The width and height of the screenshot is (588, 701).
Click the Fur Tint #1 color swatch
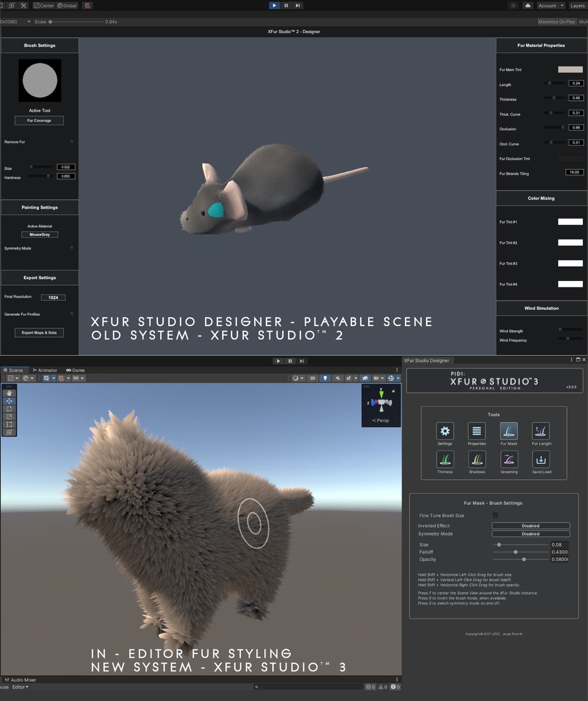(x=570, y=222)
